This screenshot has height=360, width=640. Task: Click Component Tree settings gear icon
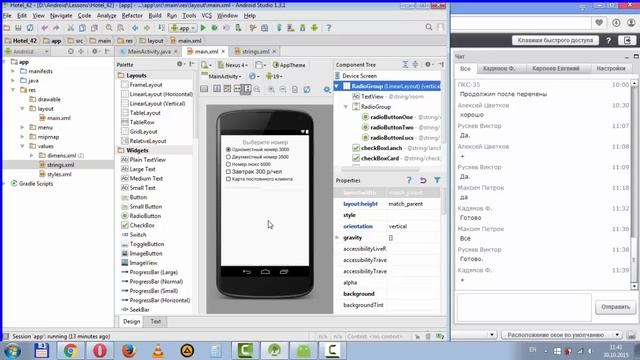pos(428,64)
